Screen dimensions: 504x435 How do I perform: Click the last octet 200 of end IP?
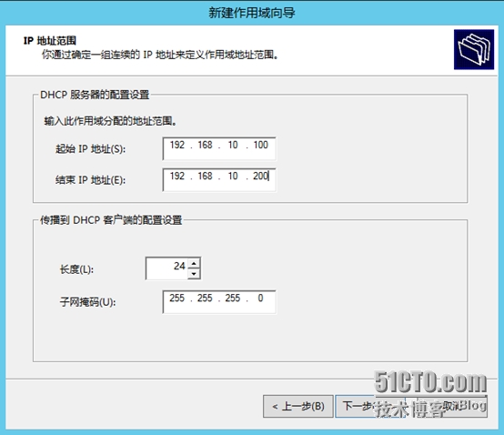click(260, 177)
